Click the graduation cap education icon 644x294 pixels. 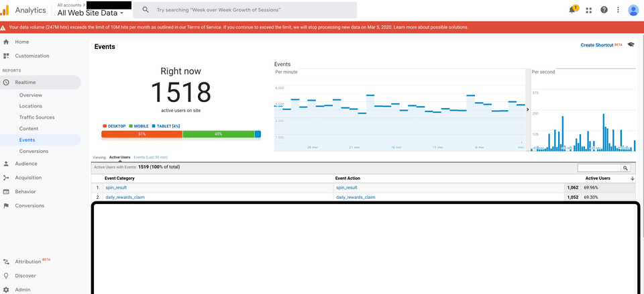[631, 45]
